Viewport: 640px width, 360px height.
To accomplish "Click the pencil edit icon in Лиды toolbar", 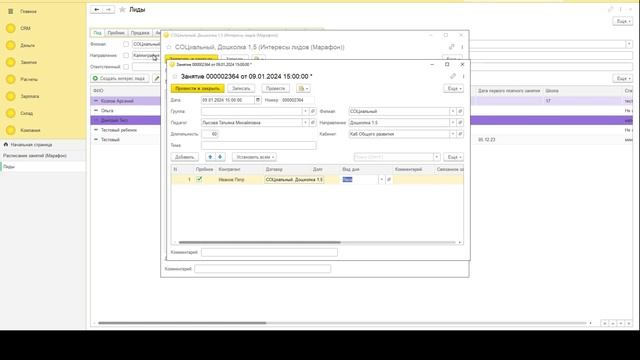I will tap(156, 78).
